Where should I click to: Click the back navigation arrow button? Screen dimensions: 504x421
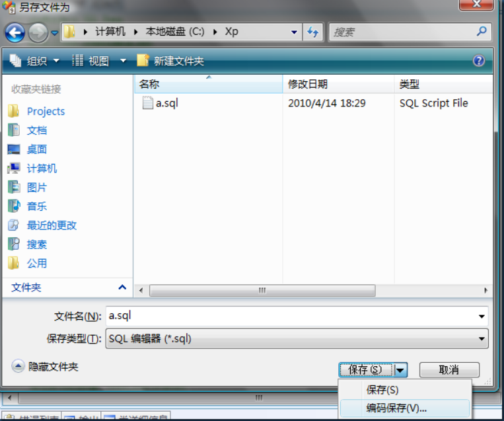tap(15, 32)
